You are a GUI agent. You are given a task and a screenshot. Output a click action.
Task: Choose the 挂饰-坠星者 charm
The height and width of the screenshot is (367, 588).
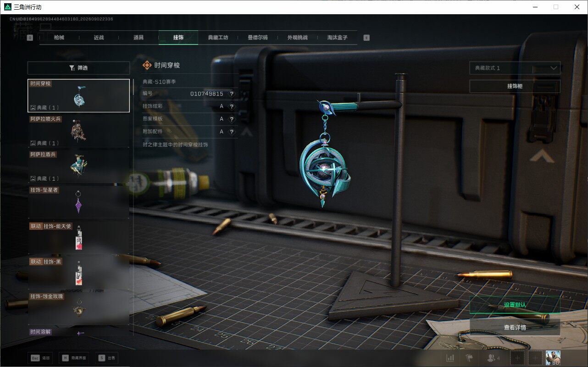78,202
